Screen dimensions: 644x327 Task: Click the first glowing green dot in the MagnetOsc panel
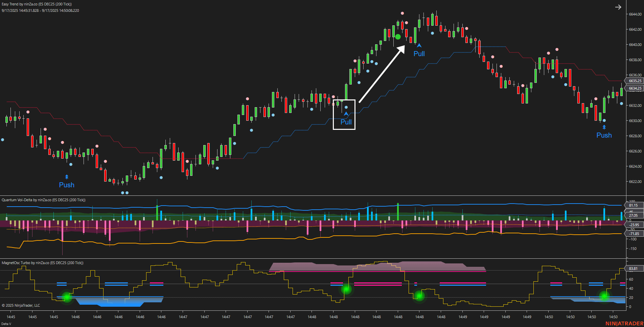click(67, 297)
